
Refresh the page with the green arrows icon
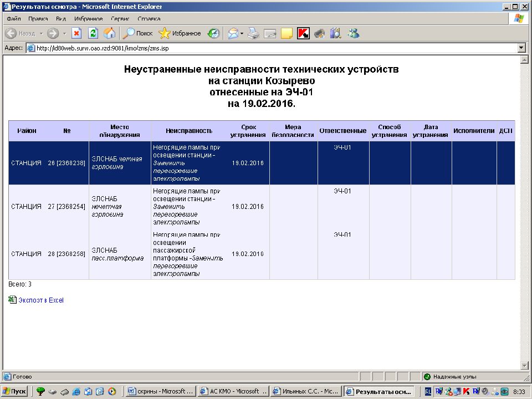(x=93, y=33)
